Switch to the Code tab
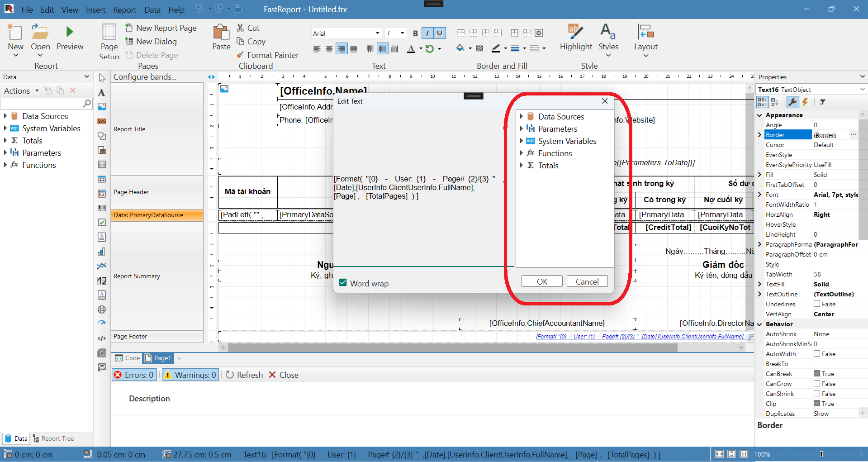The image size is (868, 462). click(x=128, y=358)
